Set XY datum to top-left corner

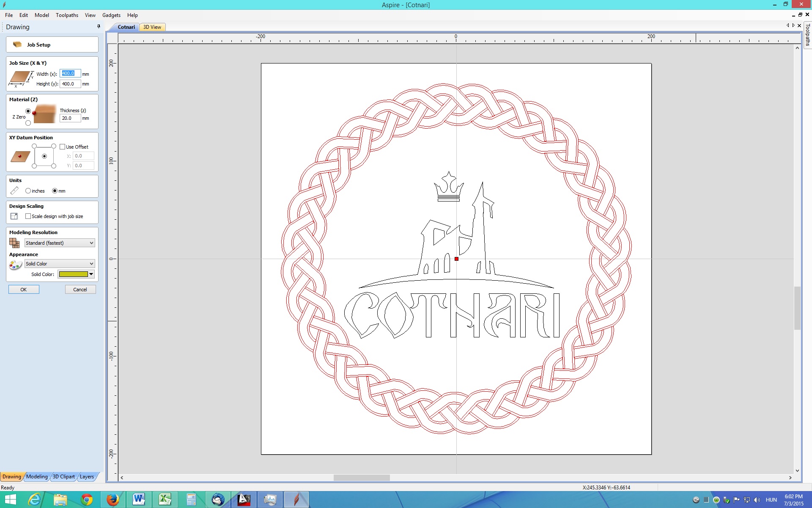click(x=34, y=146)
